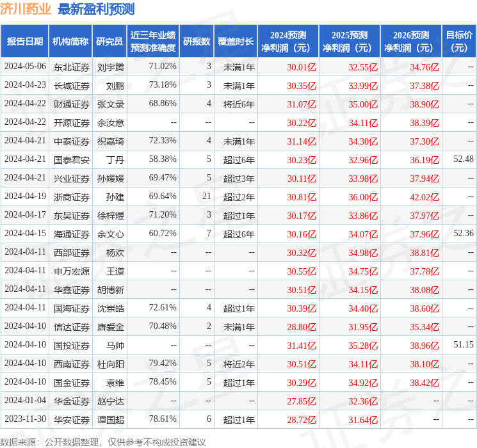Click the 近三年业绩预测准确度 column header

153,42
